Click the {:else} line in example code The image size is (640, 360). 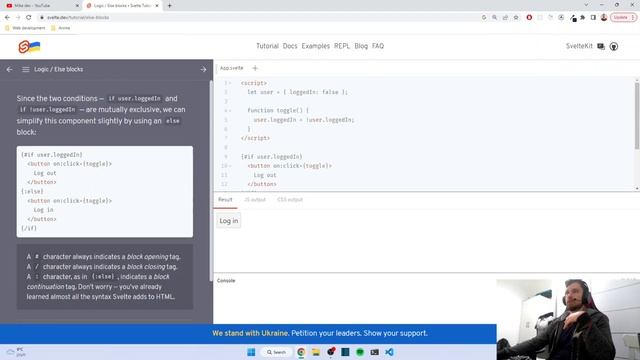[x=32, y=191]
